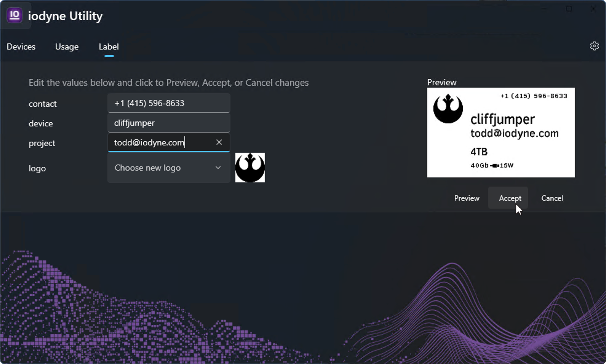Select the Label tab
Screen dimensions: 606x364
[x=109, y=47]
